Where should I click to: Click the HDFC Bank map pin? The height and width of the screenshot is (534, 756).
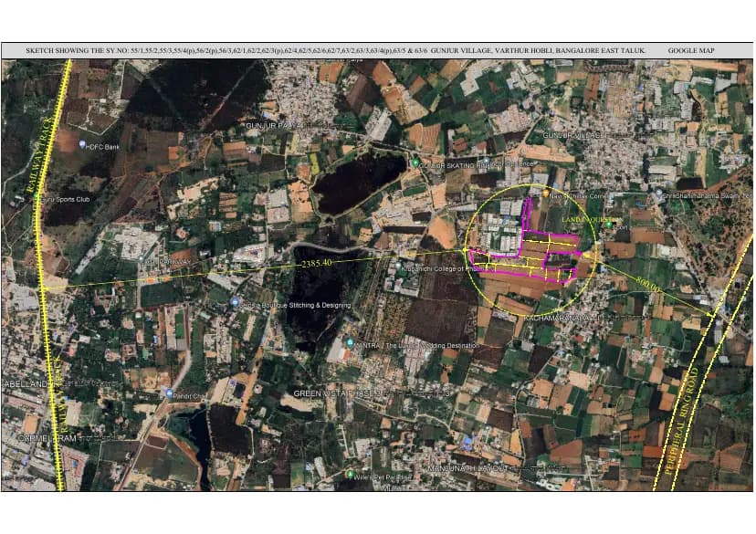click(82, 144)
